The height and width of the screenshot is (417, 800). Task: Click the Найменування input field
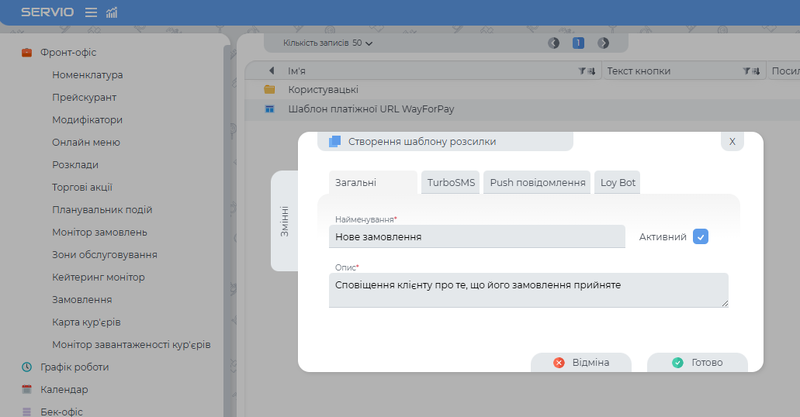point(476,237)
